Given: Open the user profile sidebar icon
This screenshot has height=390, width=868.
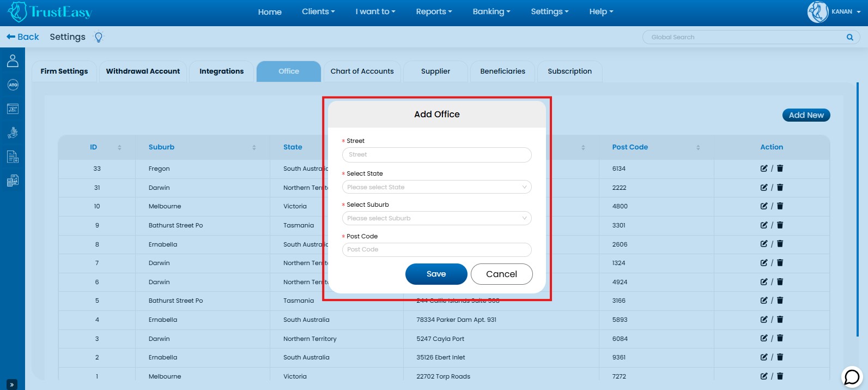Looking at the screenshot, I should pos(13,61).
